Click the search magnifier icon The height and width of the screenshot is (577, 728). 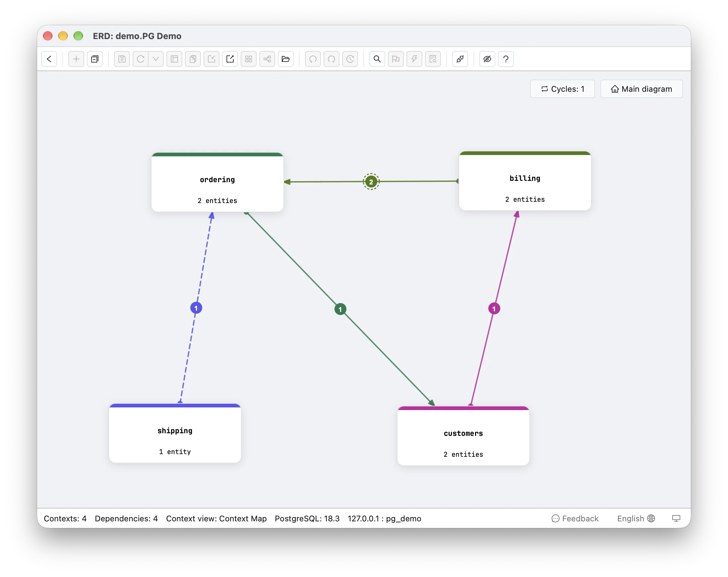click(x=377, y=59)
